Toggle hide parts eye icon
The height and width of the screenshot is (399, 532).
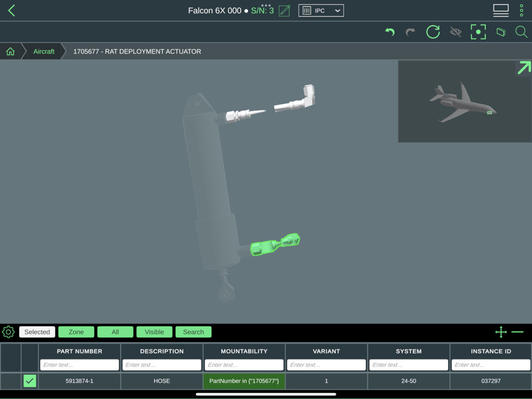coord(455,32)
